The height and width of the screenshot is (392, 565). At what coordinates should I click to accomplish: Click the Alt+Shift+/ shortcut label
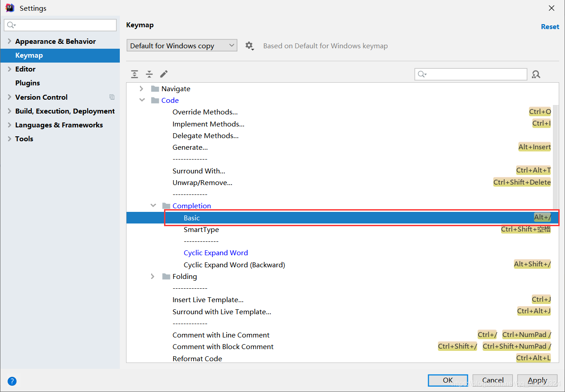click(x=532, y=264)
